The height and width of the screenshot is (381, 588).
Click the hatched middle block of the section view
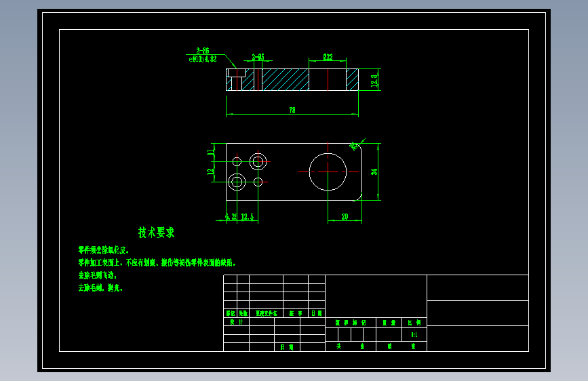286,79
